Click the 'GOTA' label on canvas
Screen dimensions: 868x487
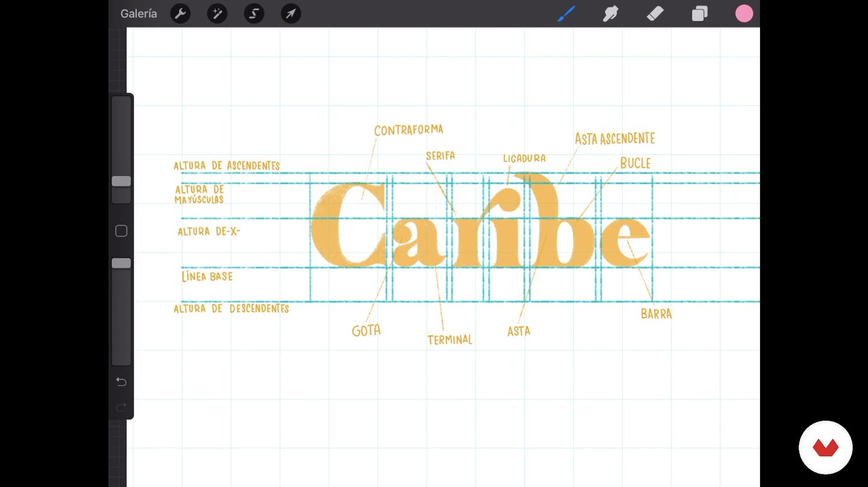pyautogui.click(x=366, y=330)
